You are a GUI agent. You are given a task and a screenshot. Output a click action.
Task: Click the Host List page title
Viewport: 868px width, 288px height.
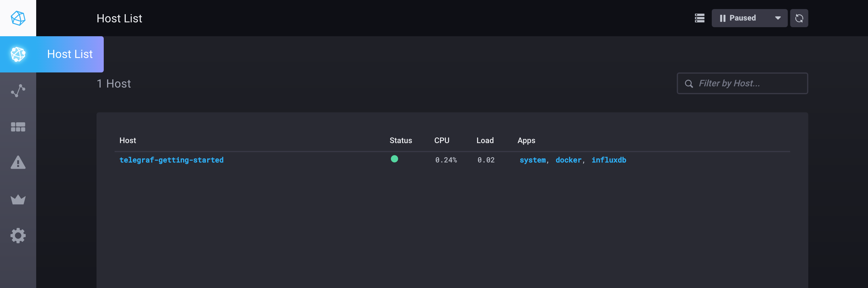tap(119, 18)
